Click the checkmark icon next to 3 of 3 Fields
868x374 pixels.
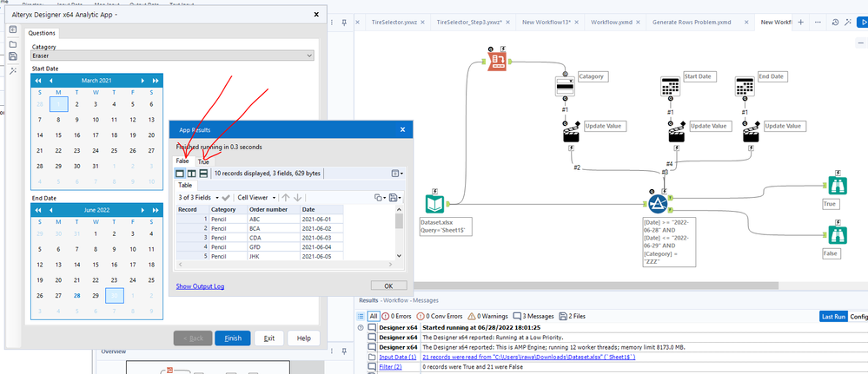click(x=226, y=198)
